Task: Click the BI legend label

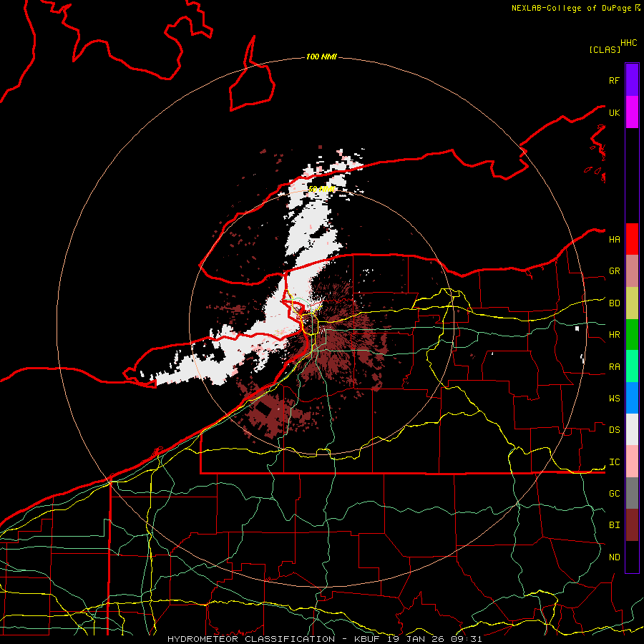Action: coord(614,525)
